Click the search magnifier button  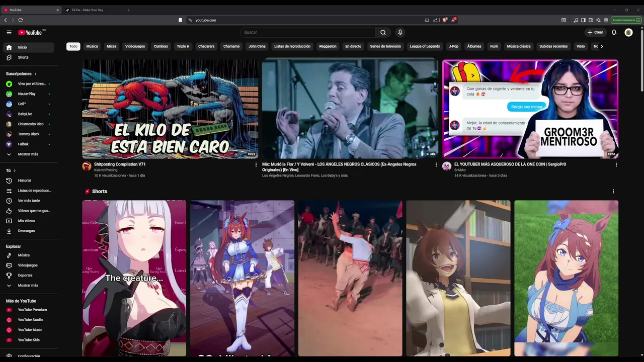click(383, 32)
